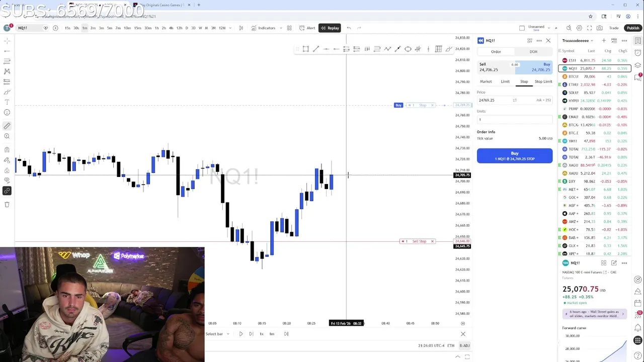
Task: Play the bar replay
Action: (x=240, y=334)
